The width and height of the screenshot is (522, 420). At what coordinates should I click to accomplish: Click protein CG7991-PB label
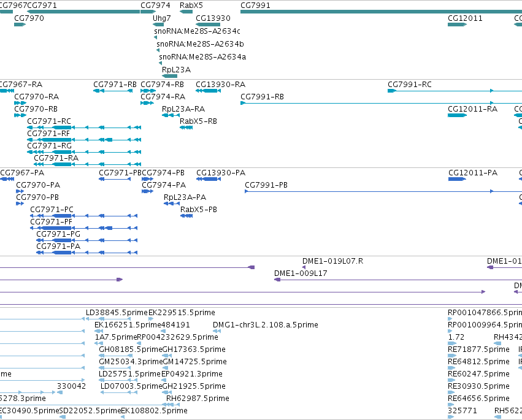266,185
